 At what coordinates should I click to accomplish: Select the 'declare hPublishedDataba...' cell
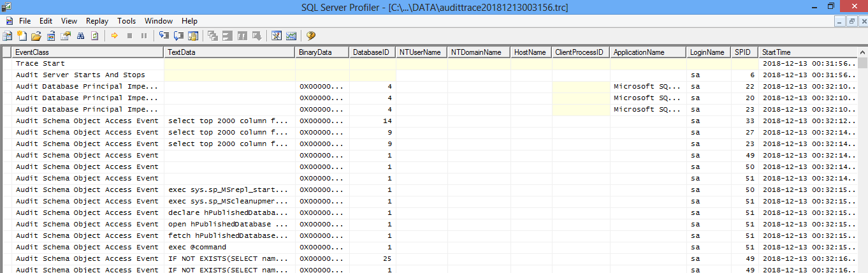coord(230,213)
